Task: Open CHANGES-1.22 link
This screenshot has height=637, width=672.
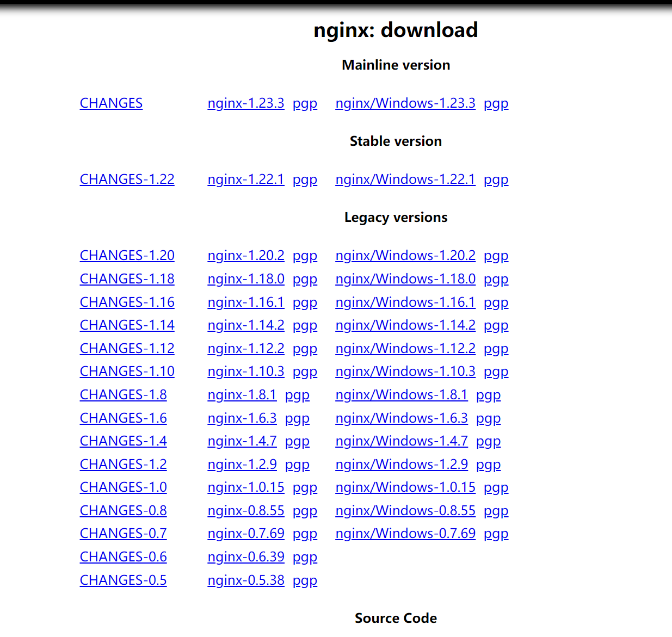Action: coord(127,180)
